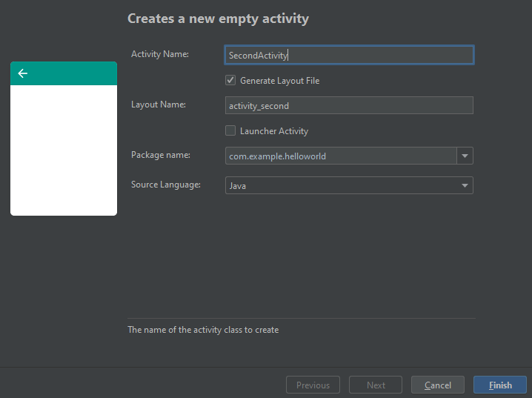The width and height of the screenshot is (532, 398).
Task: Click the Java source language combo box
Action: tap(341, 185)
